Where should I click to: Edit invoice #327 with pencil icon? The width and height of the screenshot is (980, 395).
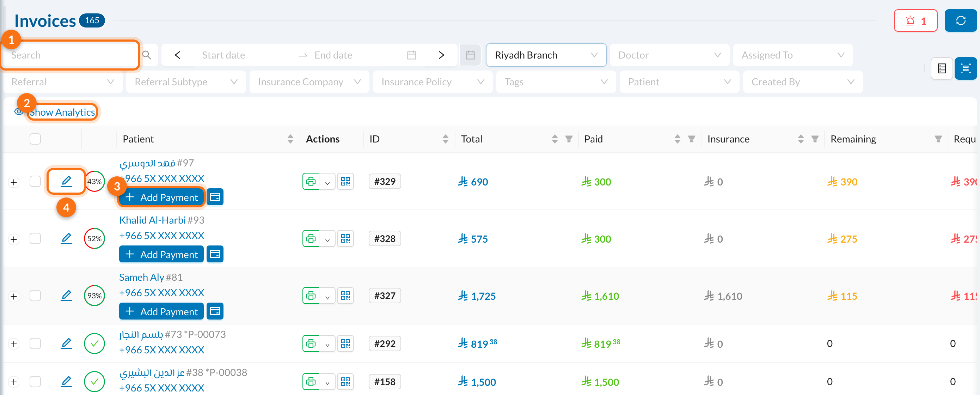[66, 296]
